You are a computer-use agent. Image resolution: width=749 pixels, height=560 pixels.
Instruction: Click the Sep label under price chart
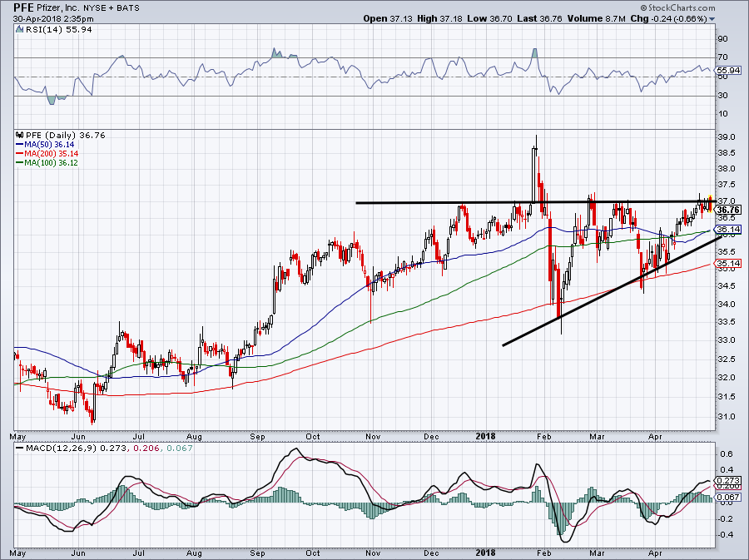click(x=257, y=436)
